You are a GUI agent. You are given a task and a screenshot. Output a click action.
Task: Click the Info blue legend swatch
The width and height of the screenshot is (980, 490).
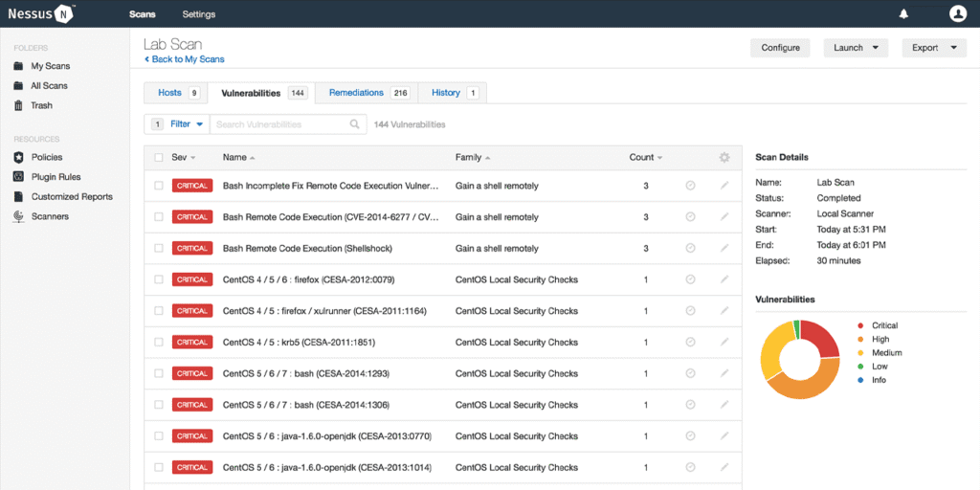pyautogui.click(x=860, y=380)
